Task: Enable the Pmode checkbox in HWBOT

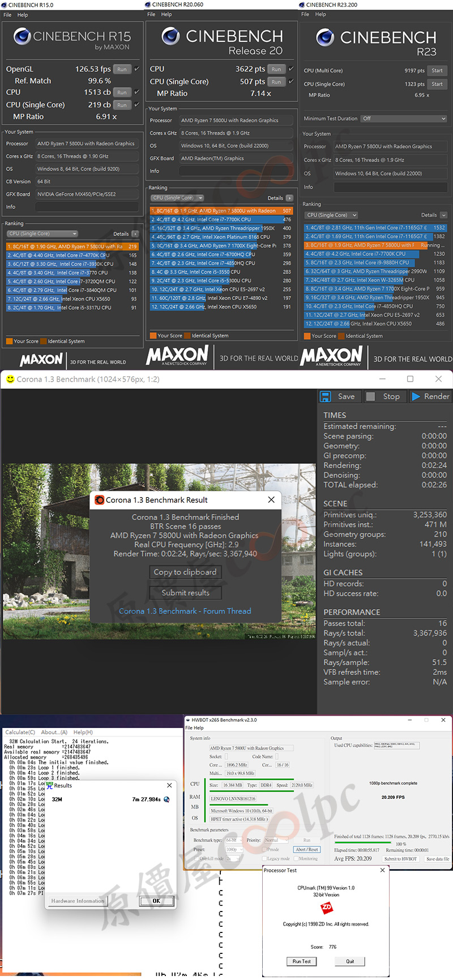Action: coord(264,849)
